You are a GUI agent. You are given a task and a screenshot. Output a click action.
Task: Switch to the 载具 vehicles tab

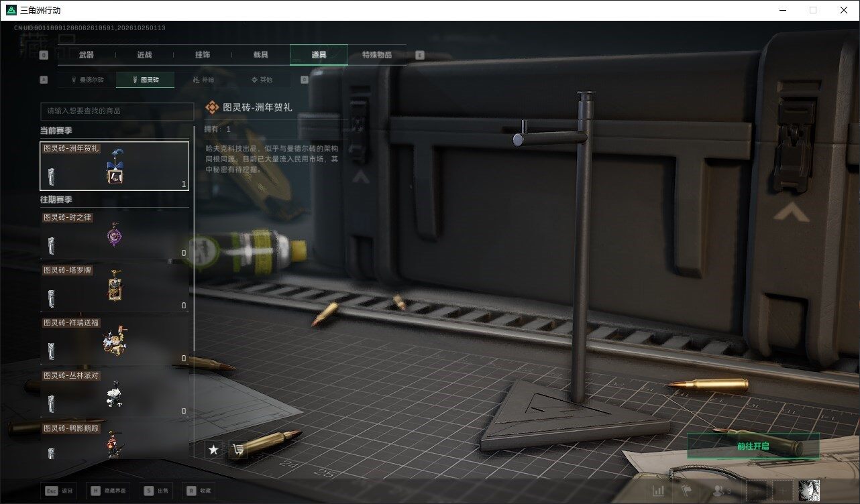tap(260, 55)
